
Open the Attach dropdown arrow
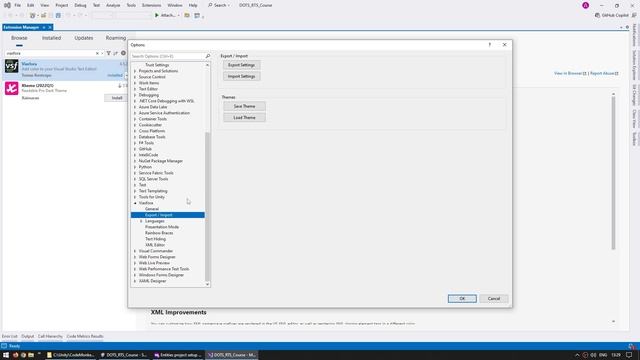[x=178, y=16]
